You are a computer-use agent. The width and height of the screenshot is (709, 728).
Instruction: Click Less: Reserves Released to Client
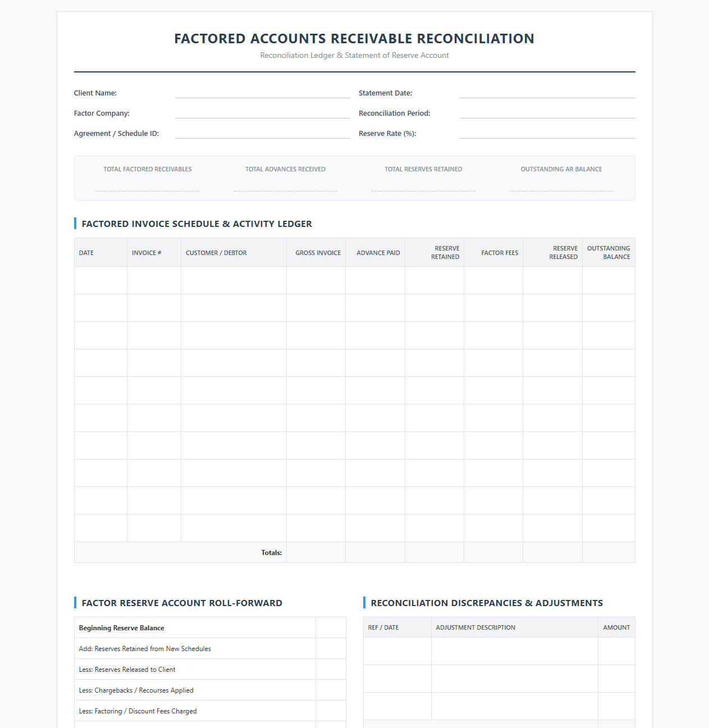click(127, 670)
